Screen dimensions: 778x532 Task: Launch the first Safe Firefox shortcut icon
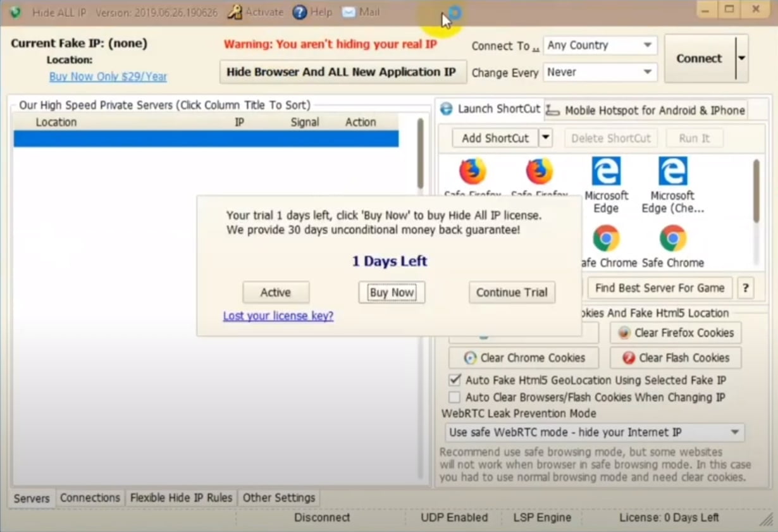pyautogui.click(x=472, y=171)
